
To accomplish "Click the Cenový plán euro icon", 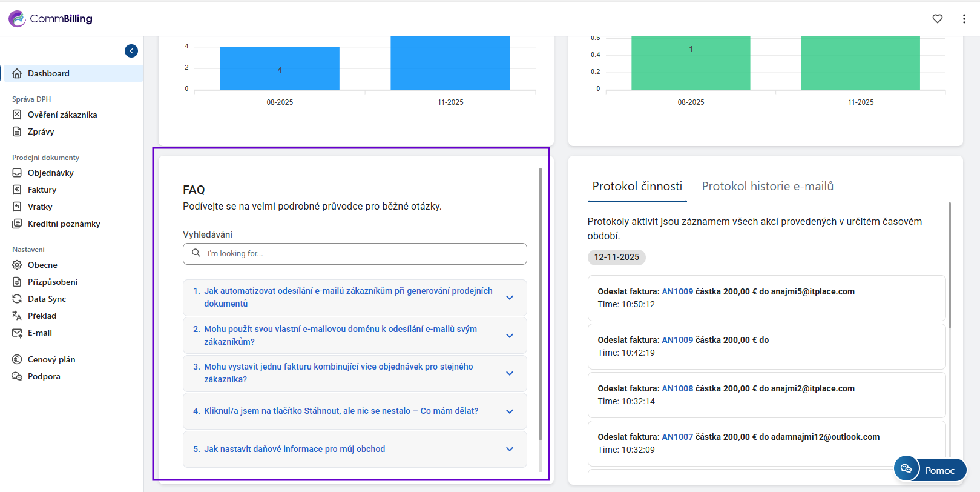I will tap(17, 359).
